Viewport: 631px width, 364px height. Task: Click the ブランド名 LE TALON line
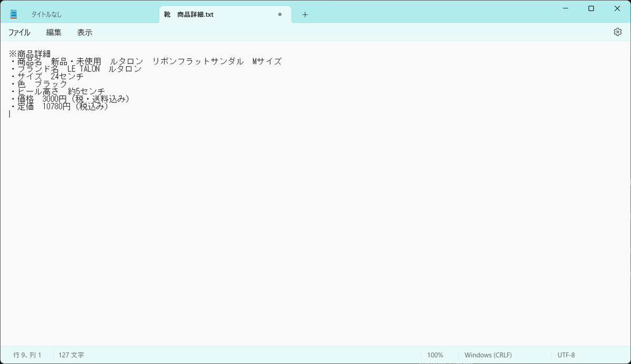point(75,69)
